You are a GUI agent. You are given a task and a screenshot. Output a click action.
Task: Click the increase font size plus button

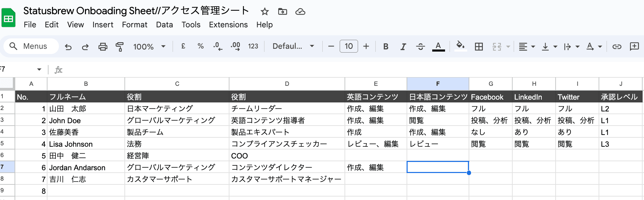tap(366, 46)
